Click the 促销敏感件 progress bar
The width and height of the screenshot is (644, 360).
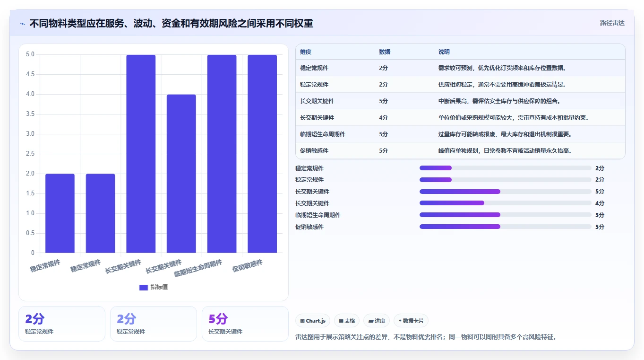point(506,227)
